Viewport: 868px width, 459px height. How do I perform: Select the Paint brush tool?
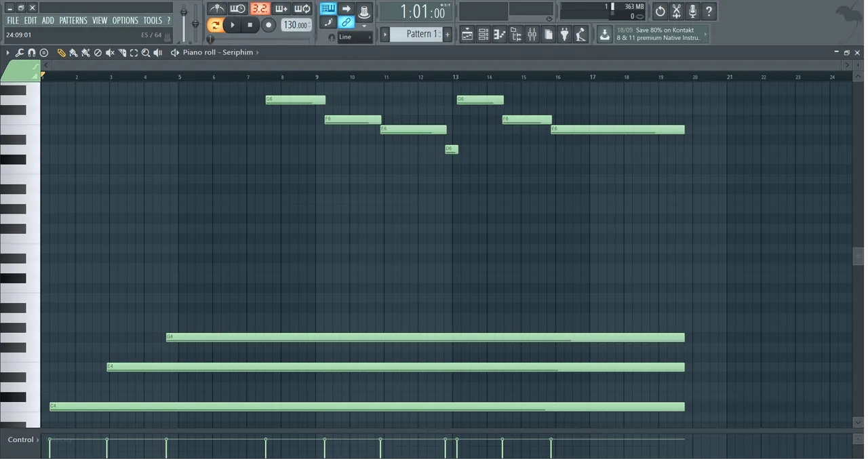73,52
